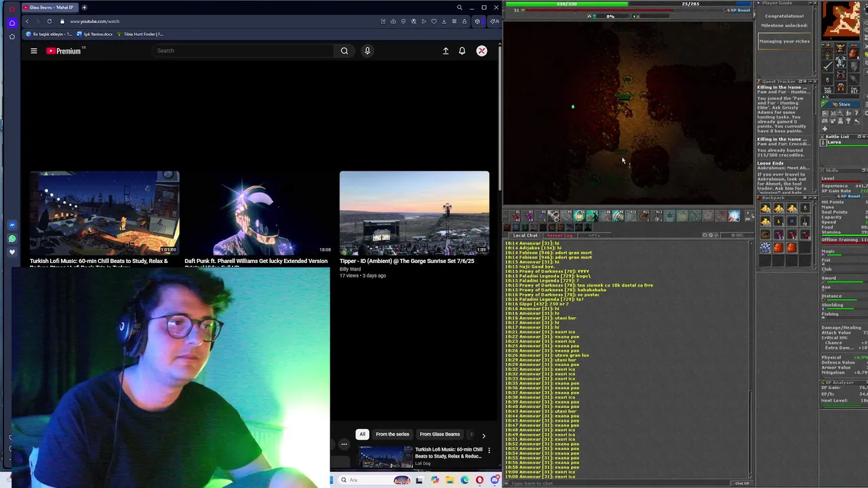Select the 'All' filter chip
This screenshot has width=868, height=488.
click(x=362, y=434)
